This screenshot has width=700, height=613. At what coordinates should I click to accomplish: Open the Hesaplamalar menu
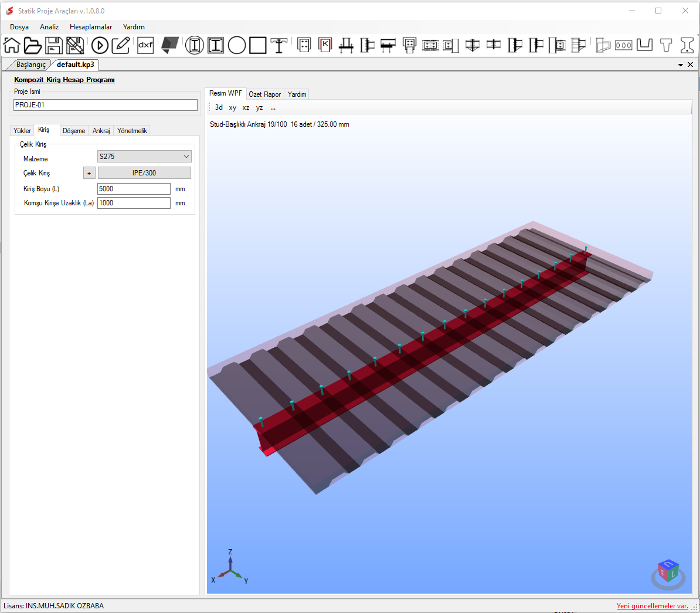(91, 27)
